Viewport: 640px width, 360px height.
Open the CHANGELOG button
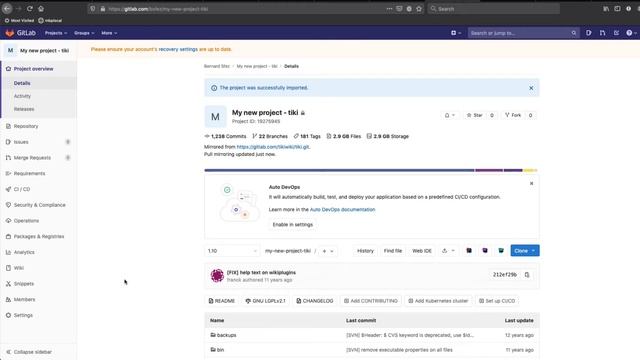tap(315, 301)
